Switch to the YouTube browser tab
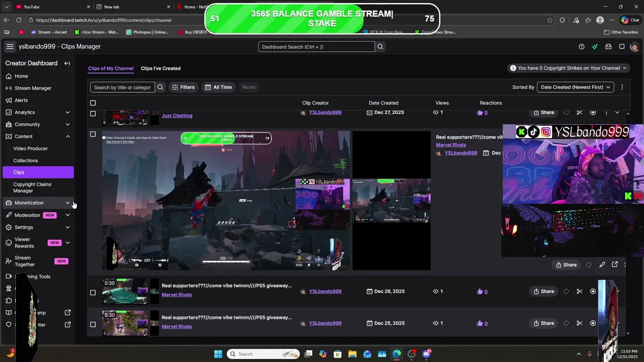 pyautogui.click(x=52, y=7)
